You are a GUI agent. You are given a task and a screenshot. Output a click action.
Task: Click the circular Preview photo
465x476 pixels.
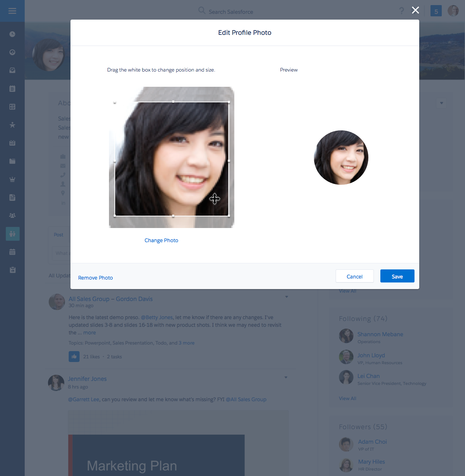click(341, 158)
